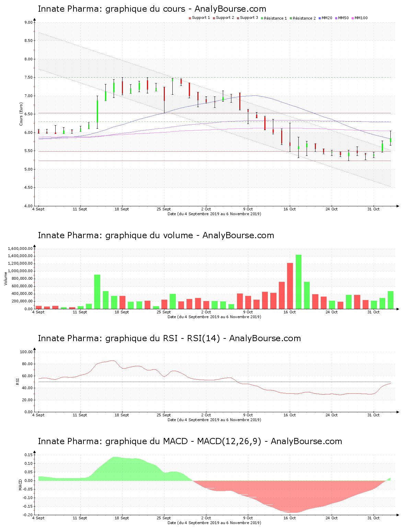Click the "25 Sept" label under price chart
This screenshot has width=412, height=532.
(x=164, y=209)
